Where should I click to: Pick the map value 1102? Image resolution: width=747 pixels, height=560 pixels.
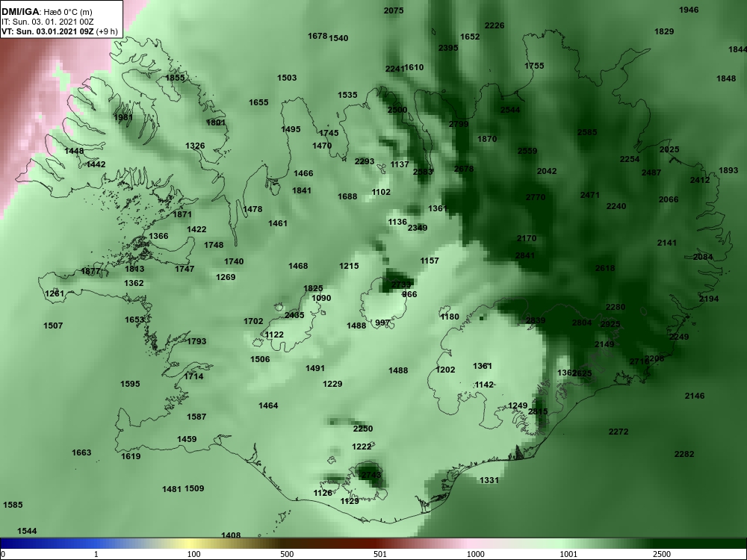pos(381,192)
